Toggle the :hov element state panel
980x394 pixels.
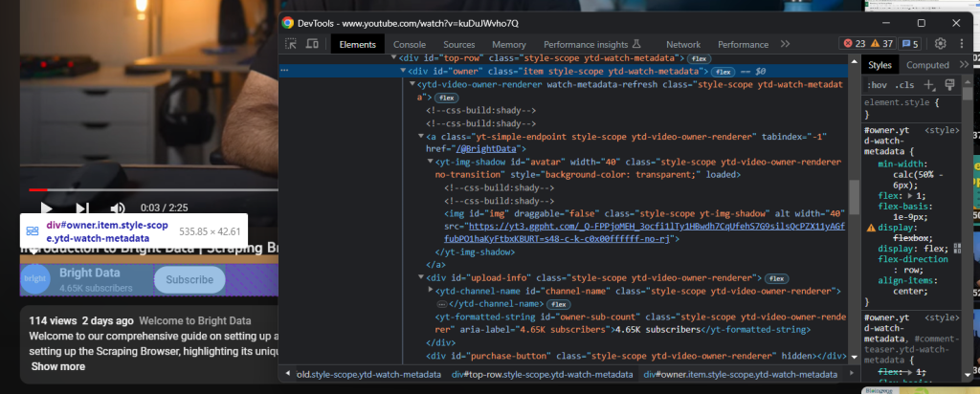877,84
